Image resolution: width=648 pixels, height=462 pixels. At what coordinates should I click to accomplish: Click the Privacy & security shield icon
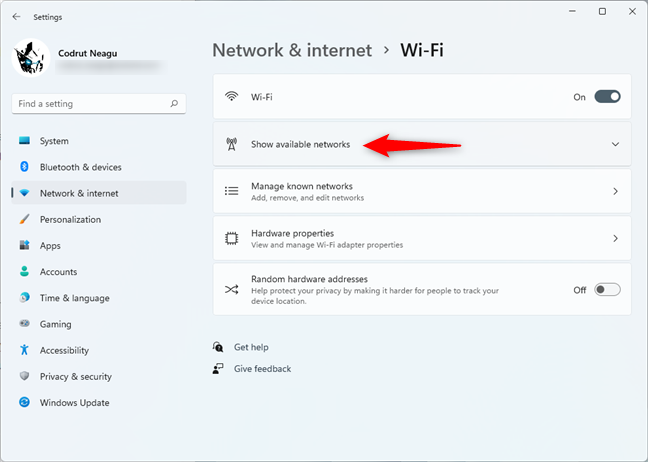[x=24, y=376]
